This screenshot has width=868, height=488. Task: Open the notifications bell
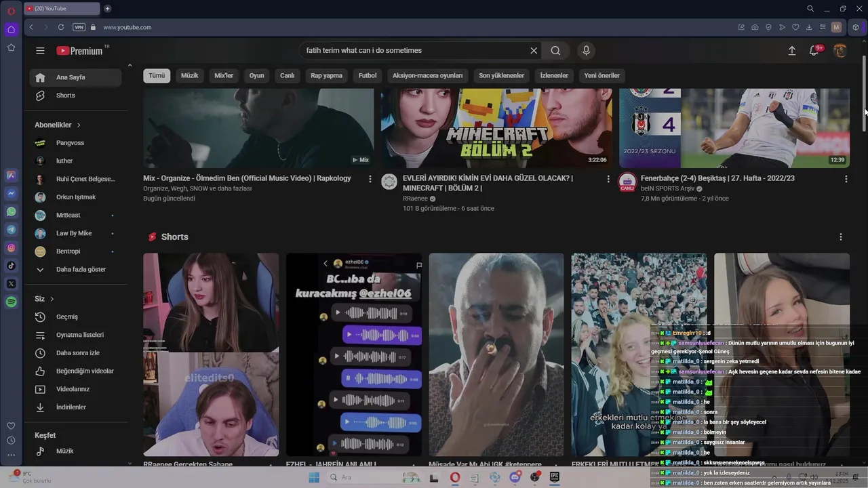[814, 51]
